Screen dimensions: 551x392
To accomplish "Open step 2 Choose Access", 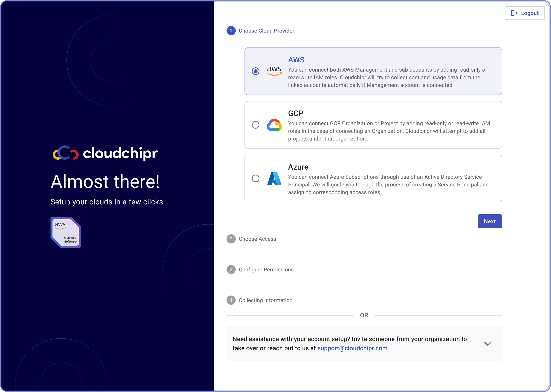I will click(x=251, y=239).
